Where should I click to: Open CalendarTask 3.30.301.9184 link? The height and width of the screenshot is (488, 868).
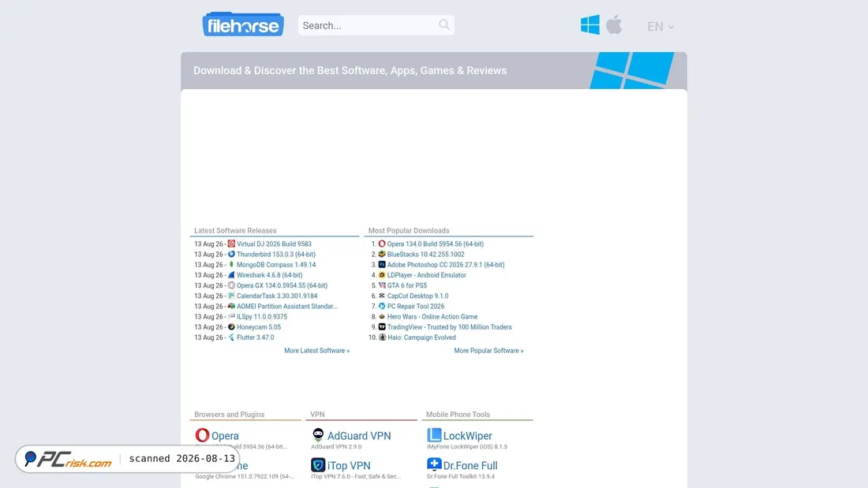tap(277, 296)
